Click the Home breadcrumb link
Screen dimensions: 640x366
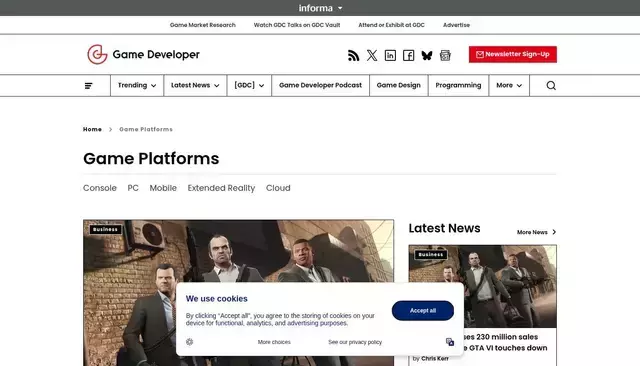click(92, 129)
